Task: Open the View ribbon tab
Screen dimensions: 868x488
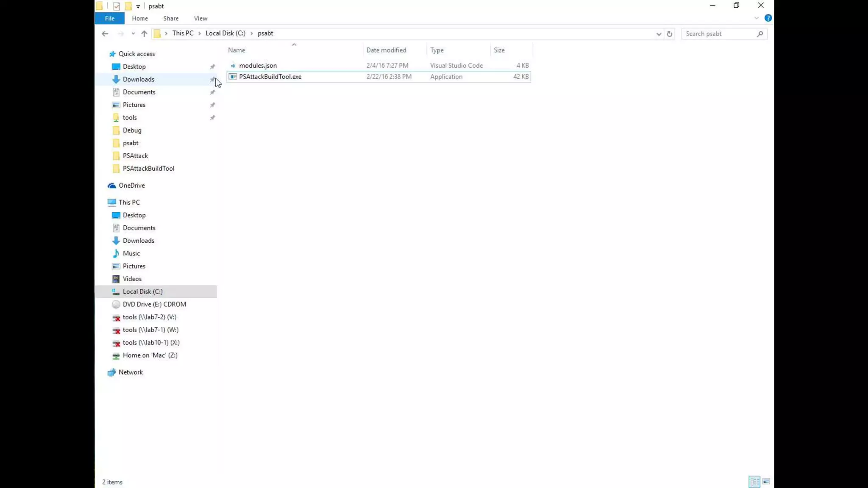Action: coord(200,18)
